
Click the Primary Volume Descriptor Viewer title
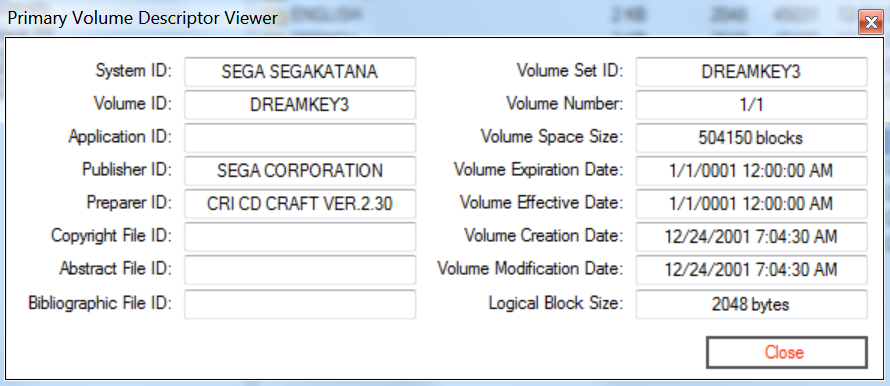142,18
